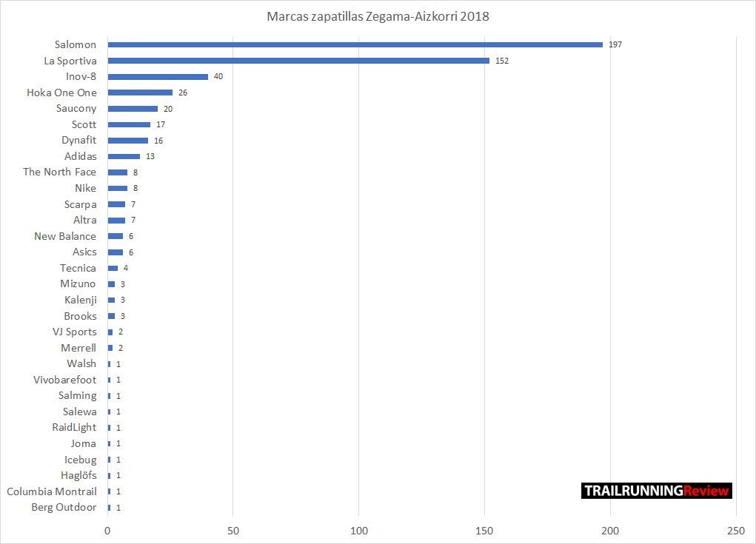
Task: Select the Saucony category label
Action: point(76,108)
